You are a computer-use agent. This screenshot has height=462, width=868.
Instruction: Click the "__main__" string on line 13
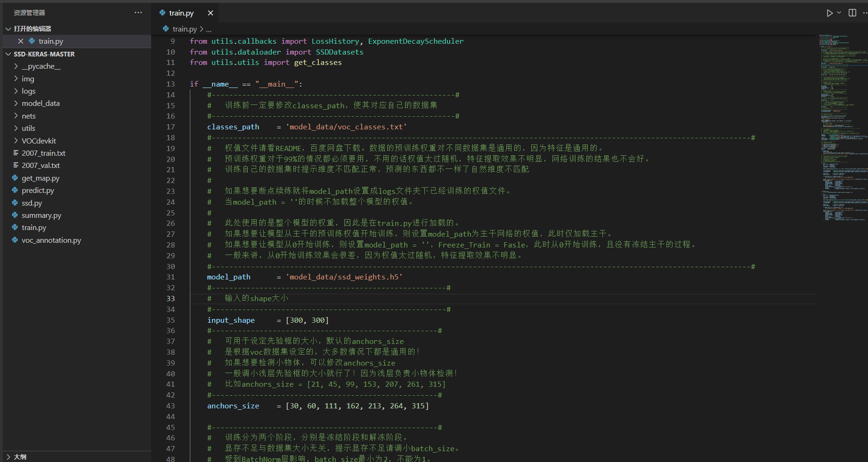point(277,84)
